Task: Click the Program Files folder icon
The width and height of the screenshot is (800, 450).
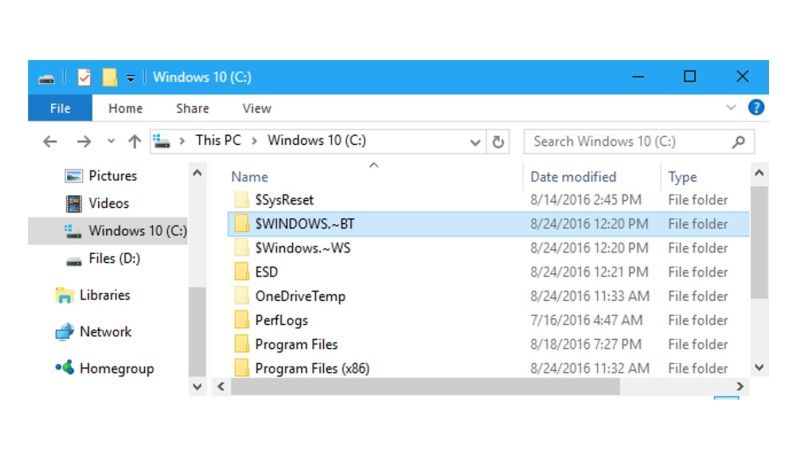Action: 241,344
